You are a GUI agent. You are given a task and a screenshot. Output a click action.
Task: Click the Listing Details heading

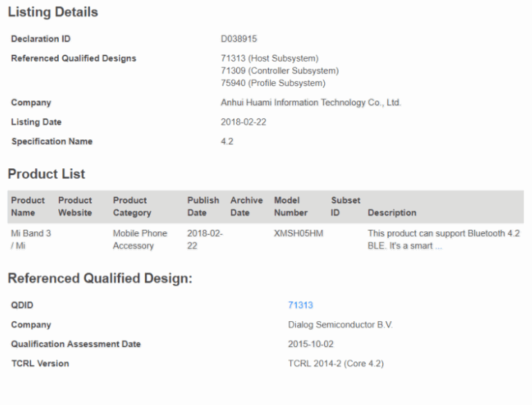(53, 12)
